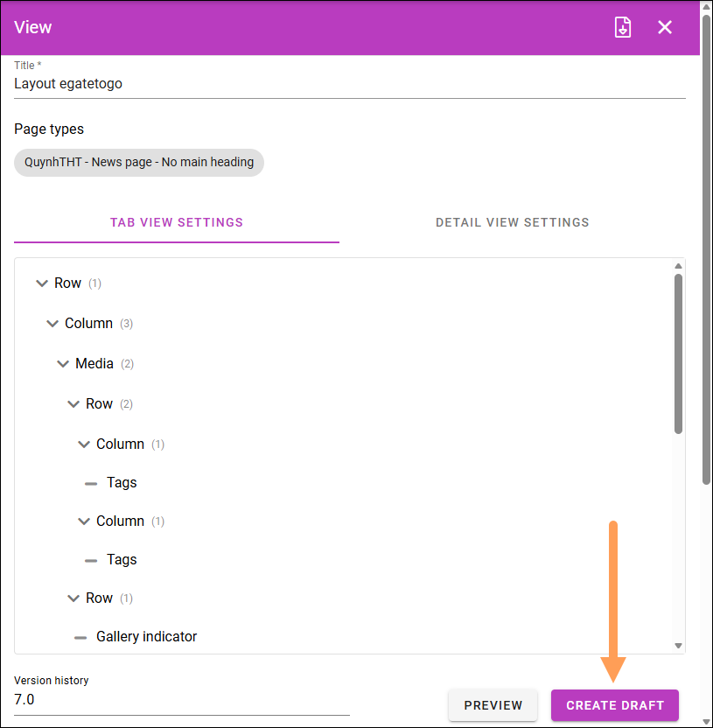
Task: Collapse the Media (2) node chevron
Action: [x=63, y=364]
